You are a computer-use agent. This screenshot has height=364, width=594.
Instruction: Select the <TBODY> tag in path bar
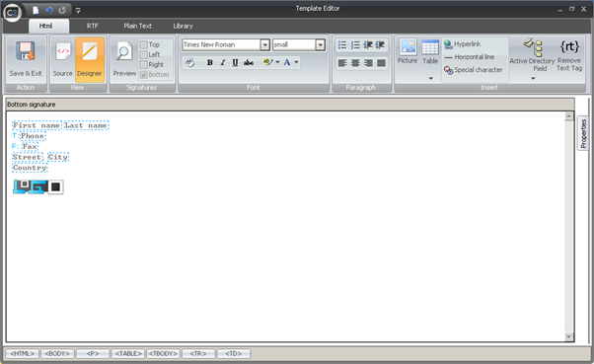[x=163, y=354]
